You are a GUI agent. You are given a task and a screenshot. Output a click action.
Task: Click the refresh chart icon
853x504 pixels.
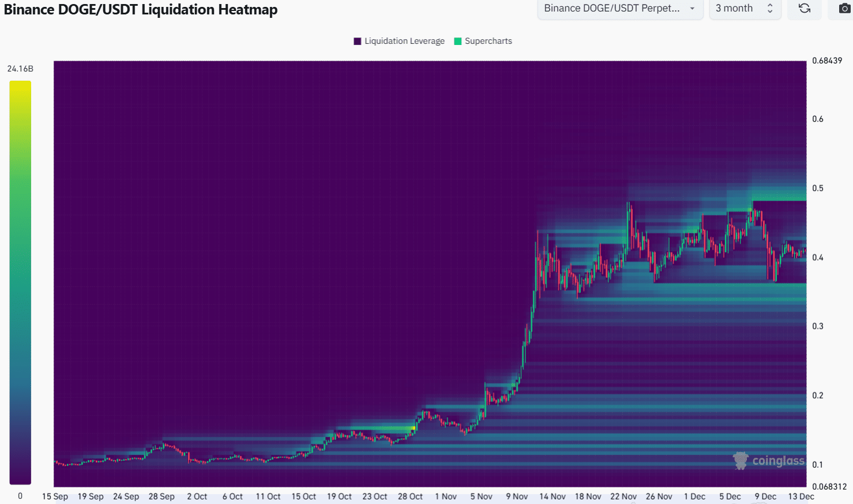click(x=804, y=8)
